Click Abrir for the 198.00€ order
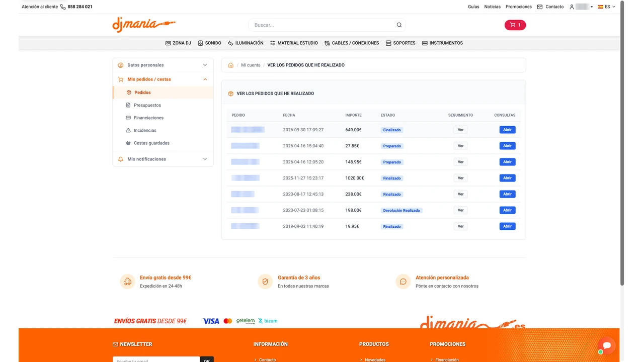 [x=507, y=210]
